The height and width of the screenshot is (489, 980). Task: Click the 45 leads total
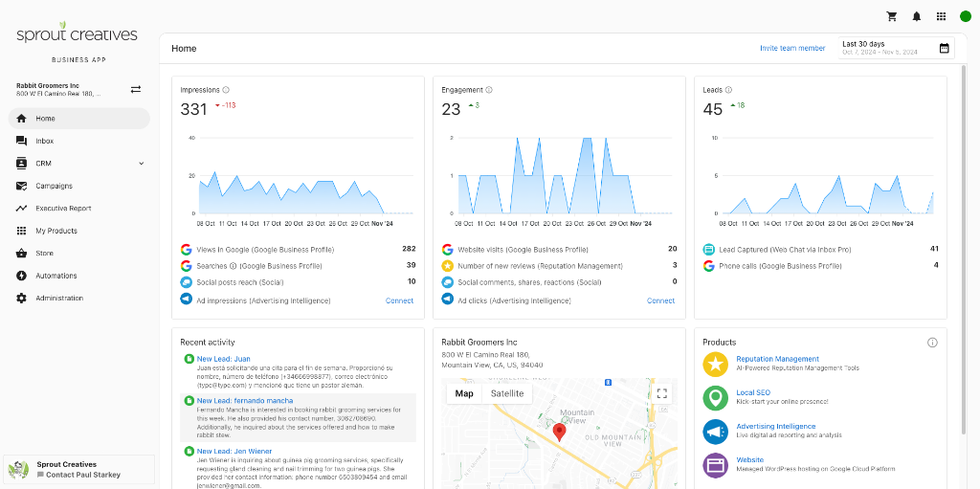pyautogui.click(x=712, y=109)
